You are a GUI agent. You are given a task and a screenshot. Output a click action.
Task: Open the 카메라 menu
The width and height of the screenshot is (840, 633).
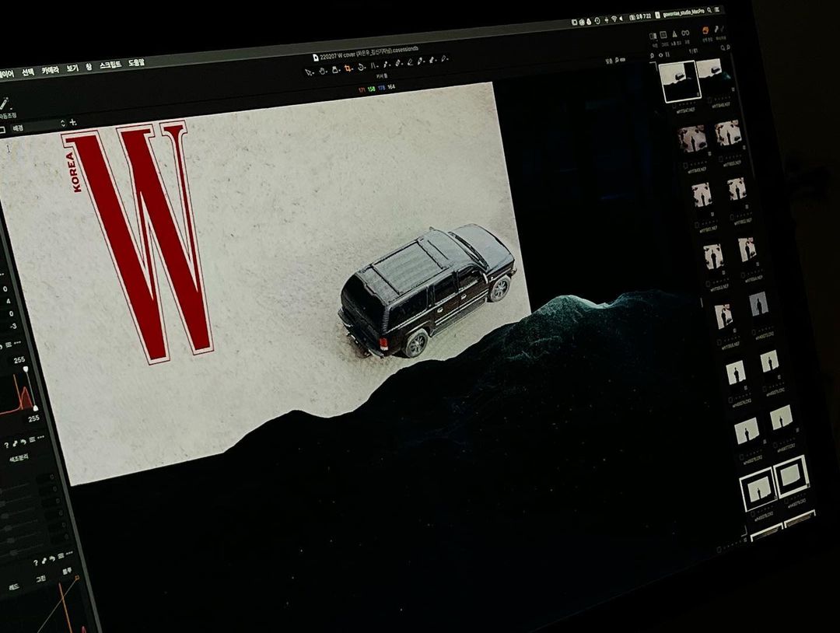50,71
